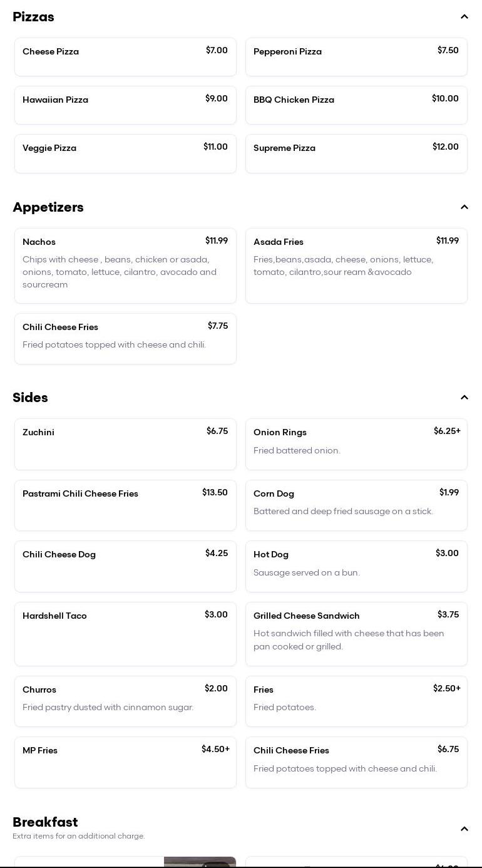Select the Corn Dog item
The height and width of the screenshot is (868, 482).
[356, 505]
